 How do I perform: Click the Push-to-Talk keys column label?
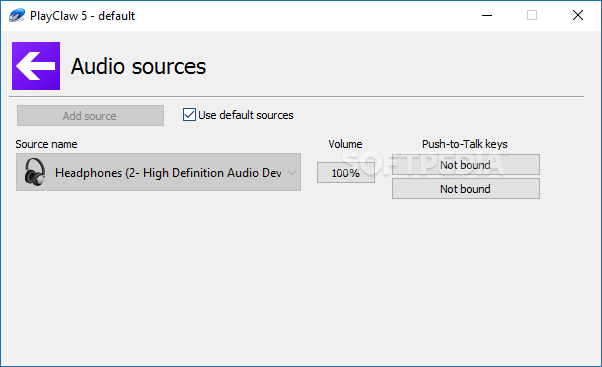pos(465,144)
